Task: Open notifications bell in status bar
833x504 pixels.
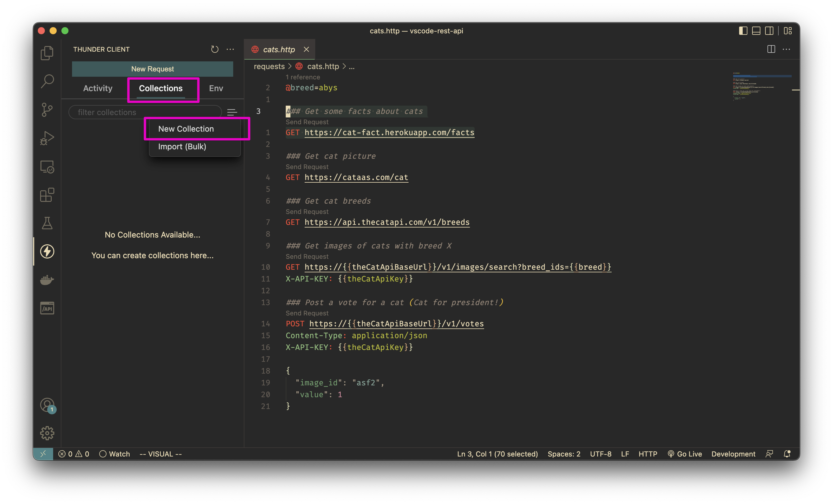Action: [787, 454]
